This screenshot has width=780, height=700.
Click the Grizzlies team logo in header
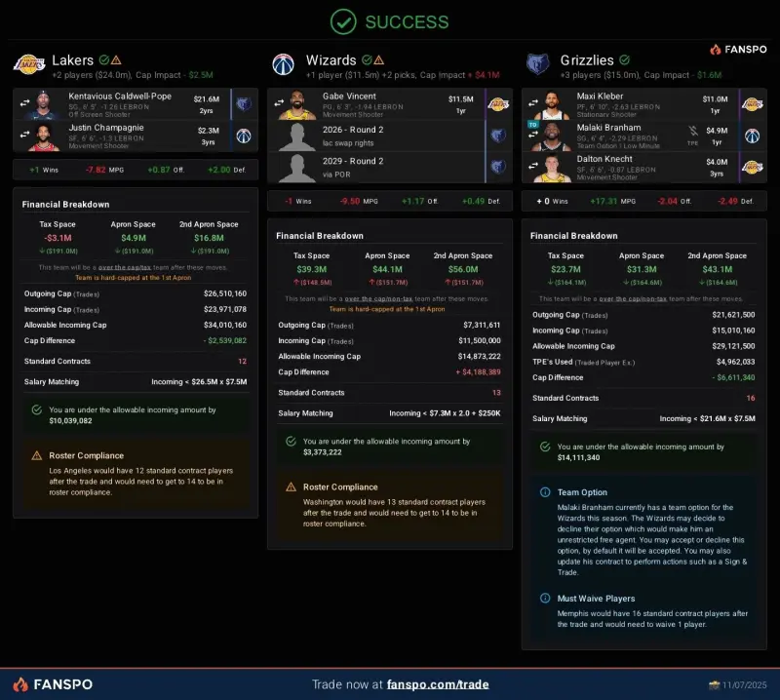pyautogui.click(x=538, y=65)
